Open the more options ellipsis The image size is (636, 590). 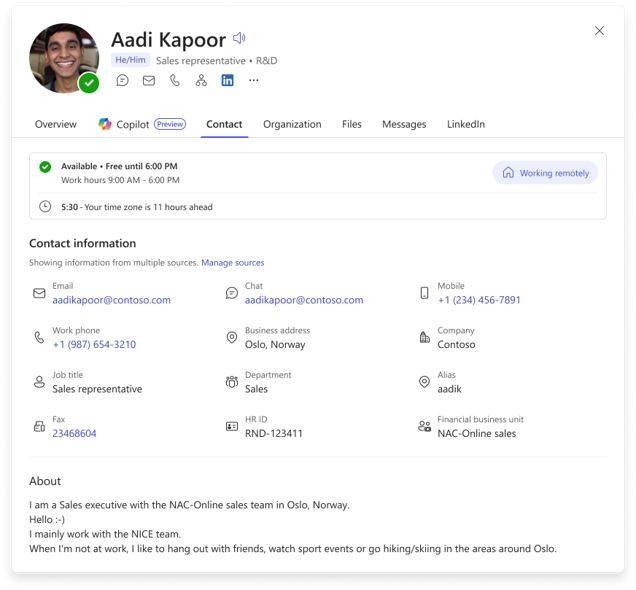point(254,80)
